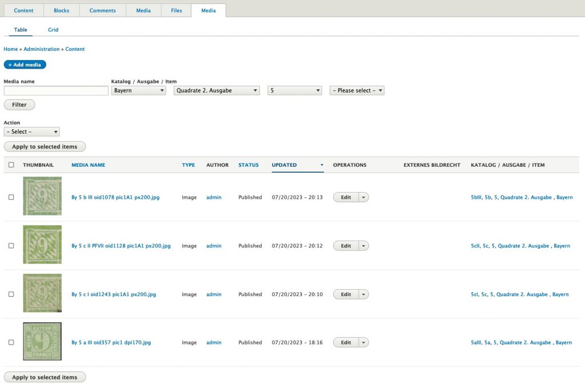
Task: Open Quadrate 2. Ausgabe dropdown
Action: [x=217, y=90]
